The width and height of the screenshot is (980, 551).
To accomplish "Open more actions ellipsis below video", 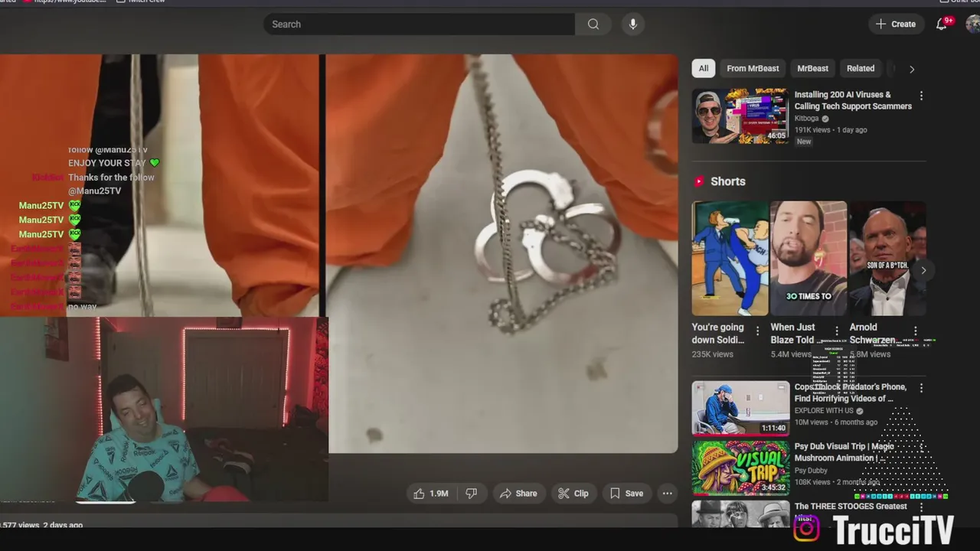I will coord(668,494).
